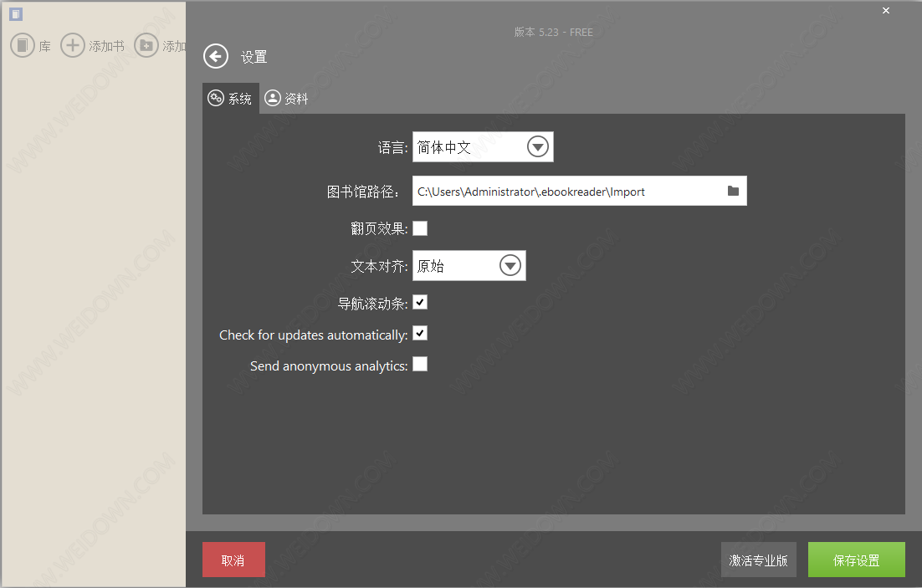Screen dimensions: 922x588
Task: Browse for library path via folder icon
Action: click(733, 191)
